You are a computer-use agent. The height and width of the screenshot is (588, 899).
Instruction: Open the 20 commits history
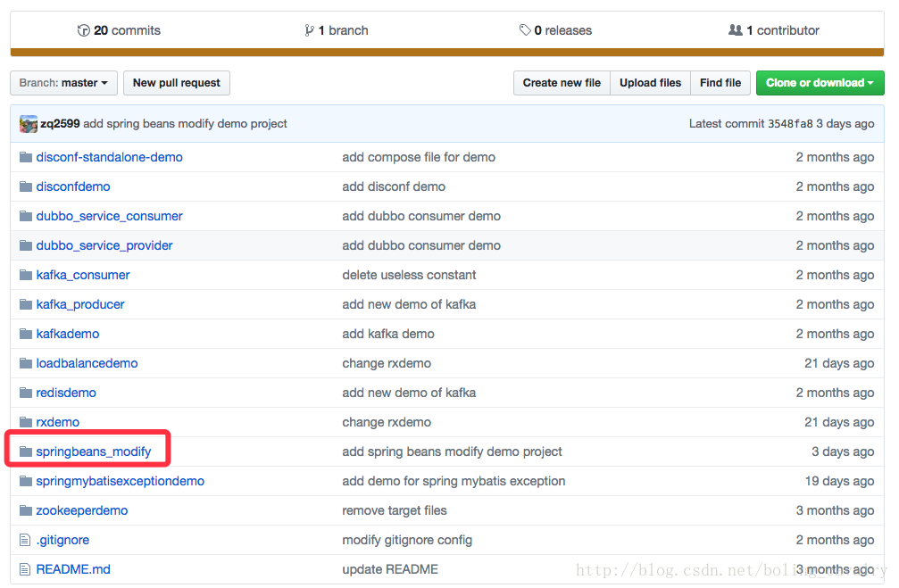pos(119,30)
